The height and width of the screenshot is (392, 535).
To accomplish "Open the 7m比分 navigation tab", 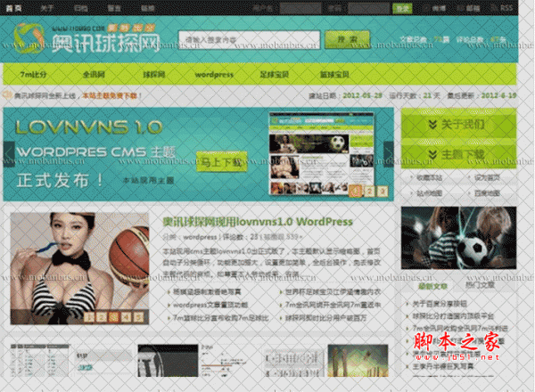I will point(33,74).
